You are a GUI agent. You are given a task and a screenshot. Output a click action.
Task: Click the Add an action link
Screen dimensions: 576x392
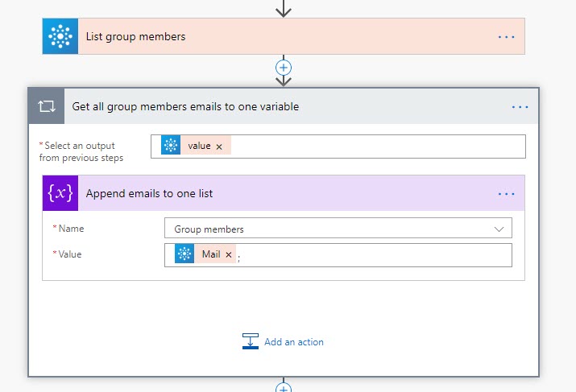click(x=293, y=341)
